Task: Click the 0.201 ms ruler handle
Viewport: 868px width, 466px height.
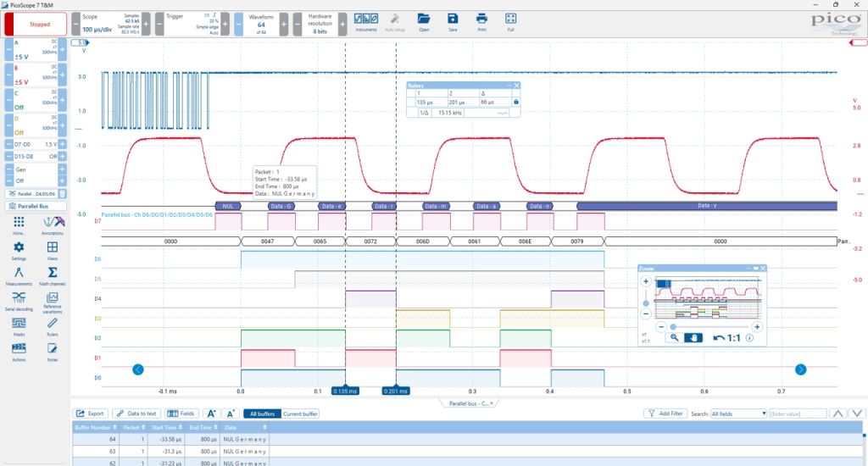Action: 396,391
